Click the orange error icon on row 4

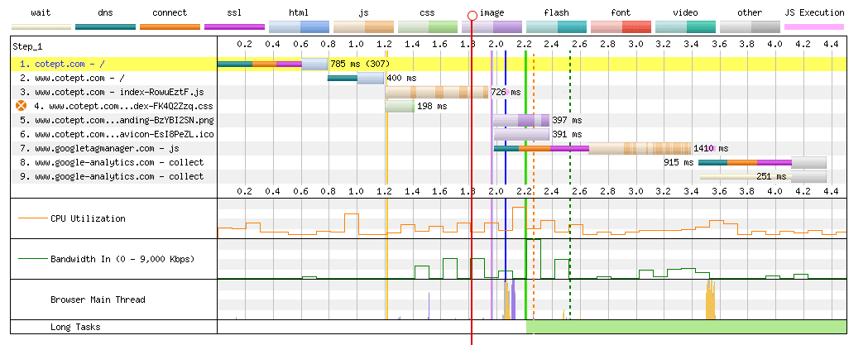(22, 106)
